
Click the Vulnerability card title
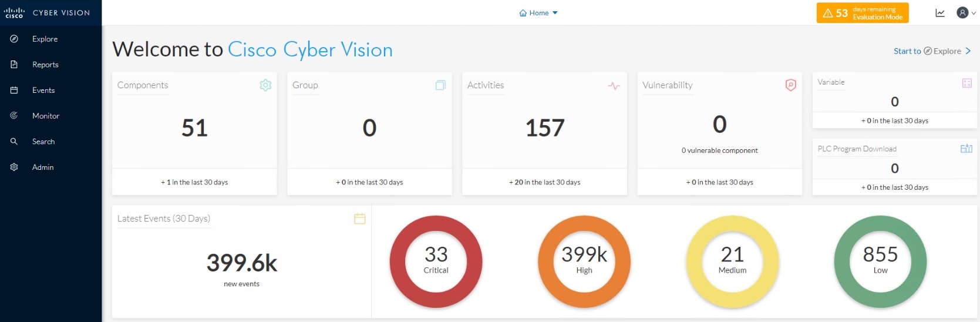click(x=668, y=85)
